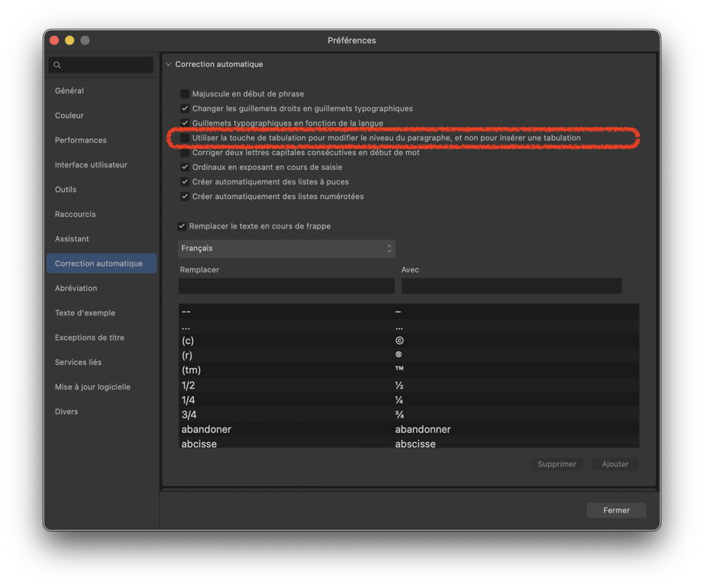Click the Fermer button

coord(616,510)
